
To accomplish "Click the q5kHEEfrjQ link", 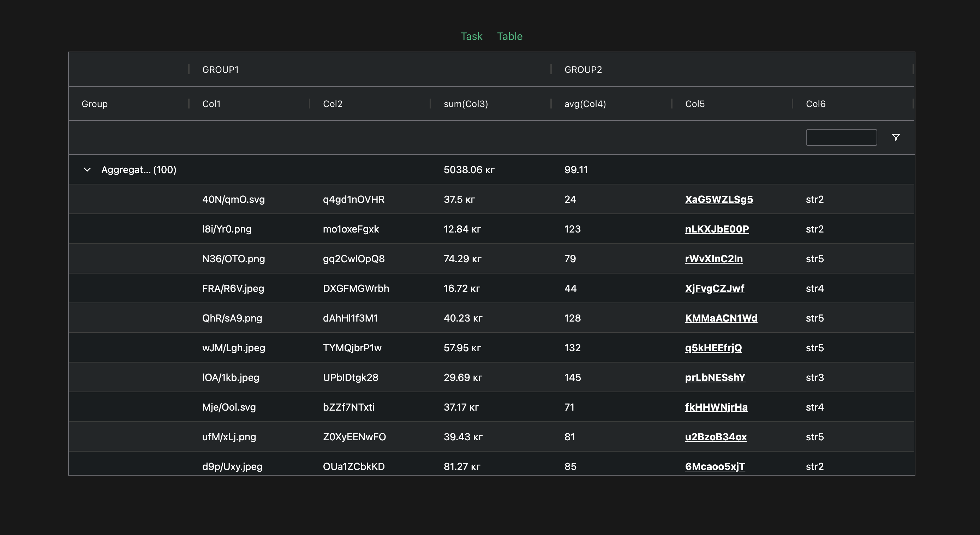I will point(713,348).
